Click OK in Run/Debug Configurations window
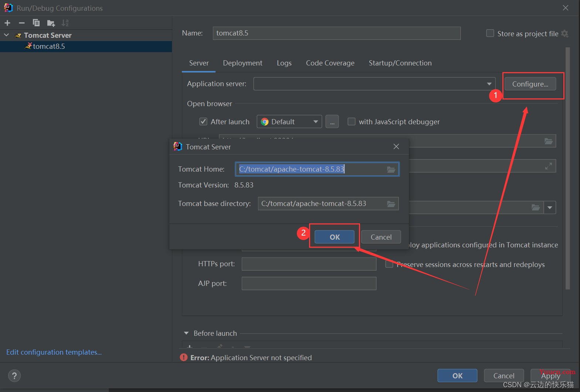 [x=457, y=376]
